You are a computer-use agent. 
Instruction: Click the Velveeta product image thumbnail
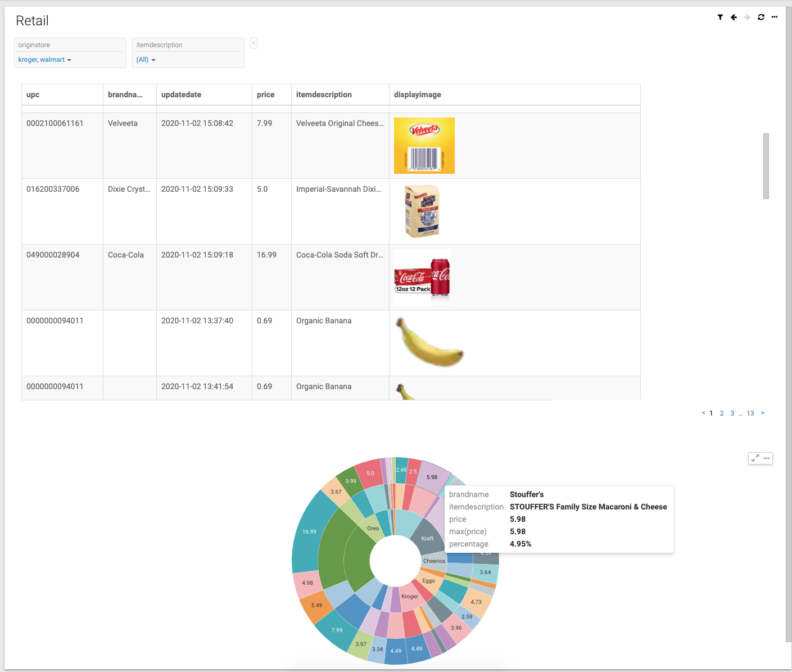[x=424, y=146]
